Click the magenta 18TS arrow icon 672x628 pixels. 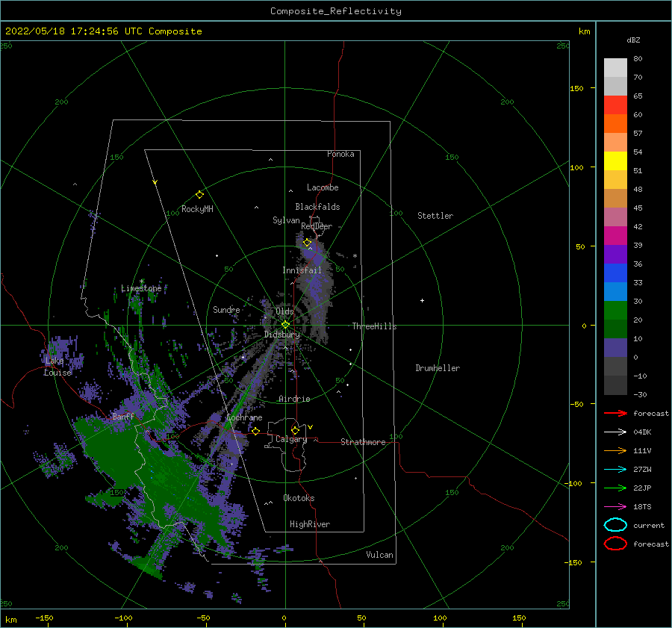coord(615,507)
